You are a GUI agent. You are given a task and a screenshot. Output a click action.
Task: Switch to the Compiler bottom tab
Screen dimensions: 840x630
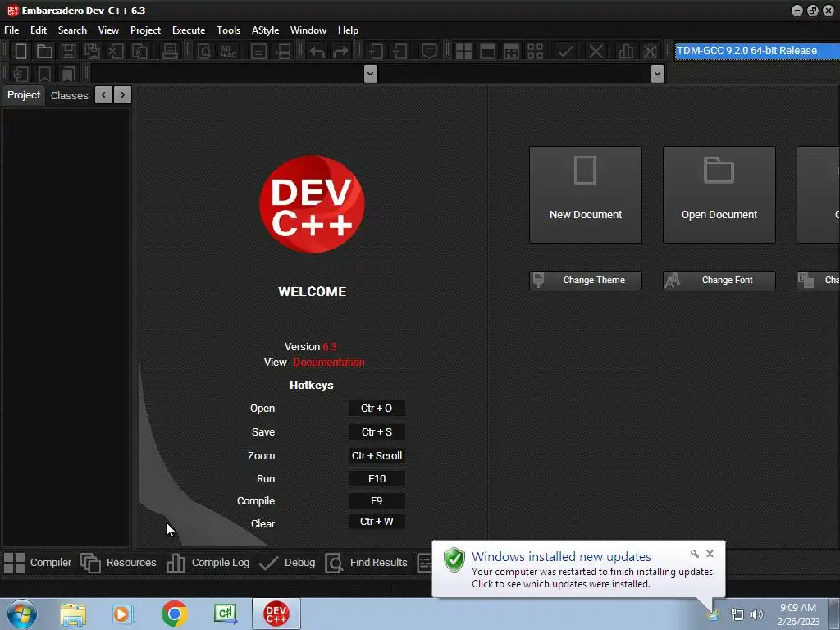(38, 563)
